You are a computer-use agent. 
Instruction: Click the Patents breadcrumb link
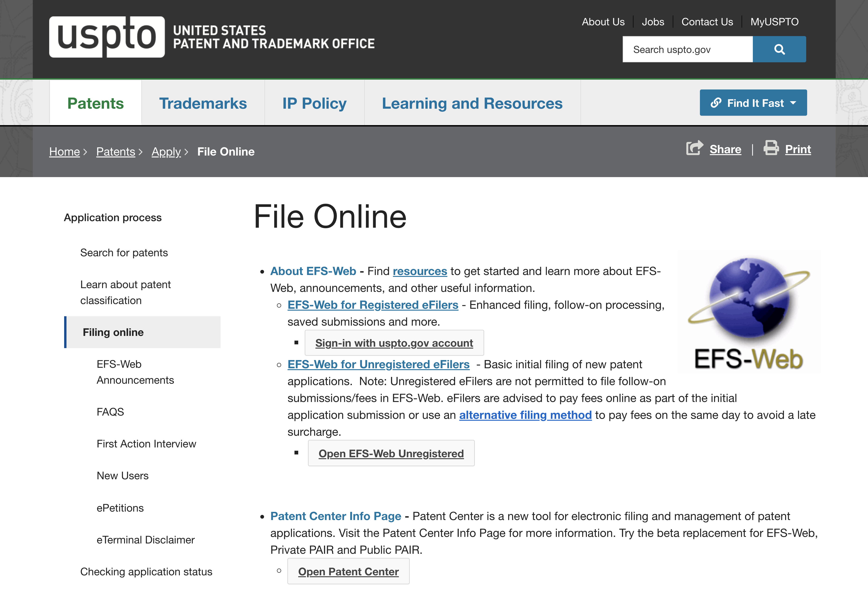(115, 152)
